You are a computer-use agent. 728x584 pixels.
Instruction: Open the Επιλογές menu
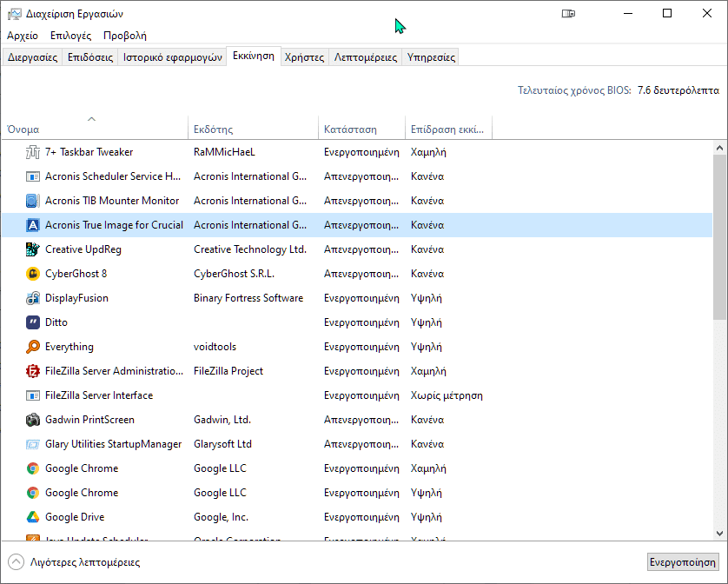pyautogui.click(x=70, y=36)
